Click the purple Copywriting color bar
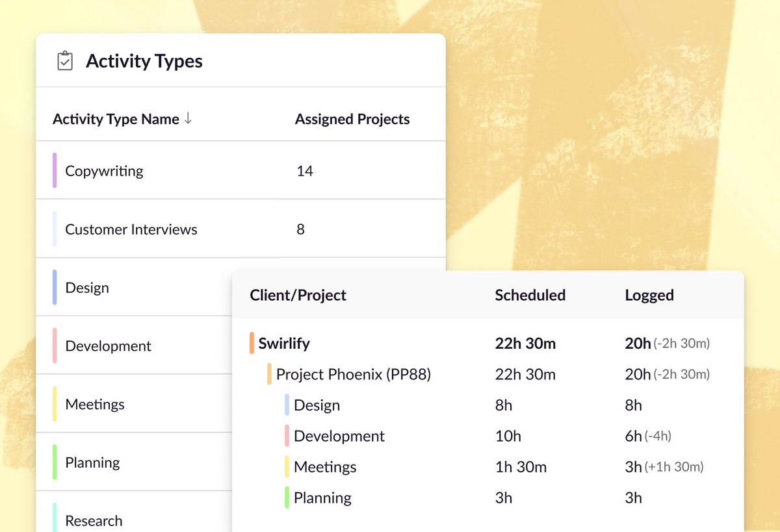The width and height of the screenshot is (780, 532). click(55, 171)
